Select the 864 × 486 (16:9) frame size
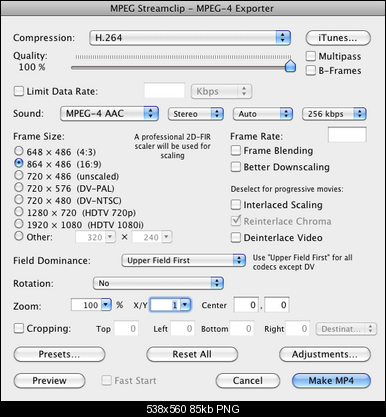This screenshot has height=417, width=386. click(x=19, y=163)
